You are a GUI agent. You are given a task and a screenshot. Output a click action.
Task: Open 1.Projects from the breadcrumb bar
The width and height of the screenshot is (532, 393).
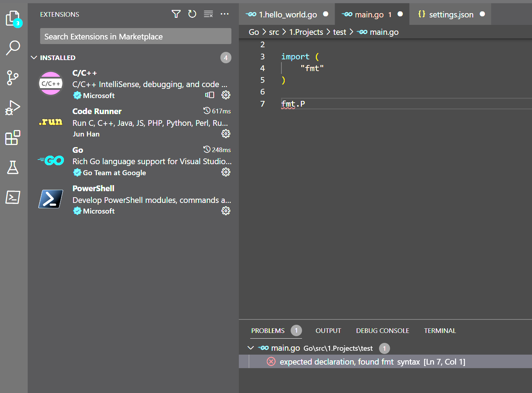pos(306,32)
